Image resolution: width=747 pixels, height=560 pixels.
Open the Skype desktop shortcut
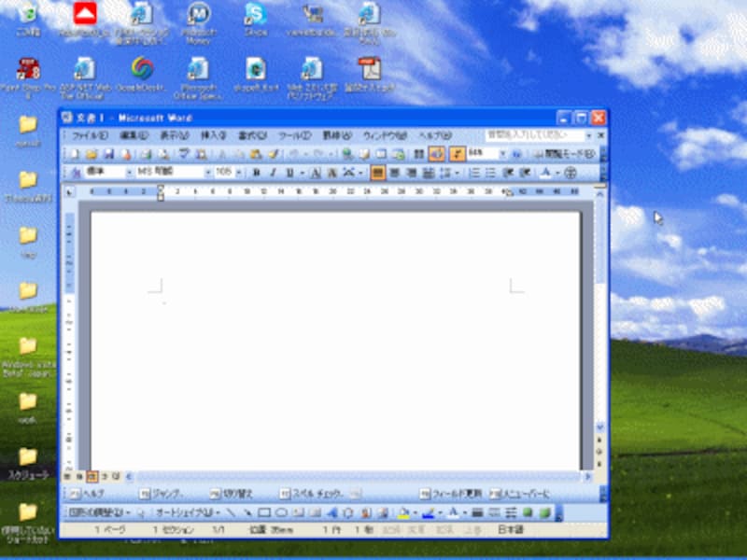255,21
